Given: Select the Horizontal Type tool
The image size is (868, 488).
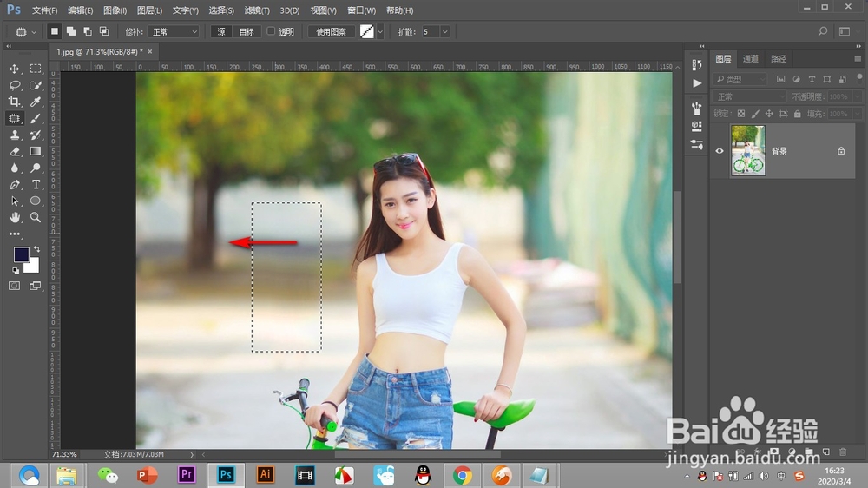Looking at the screenshot, I should (36, 184).
